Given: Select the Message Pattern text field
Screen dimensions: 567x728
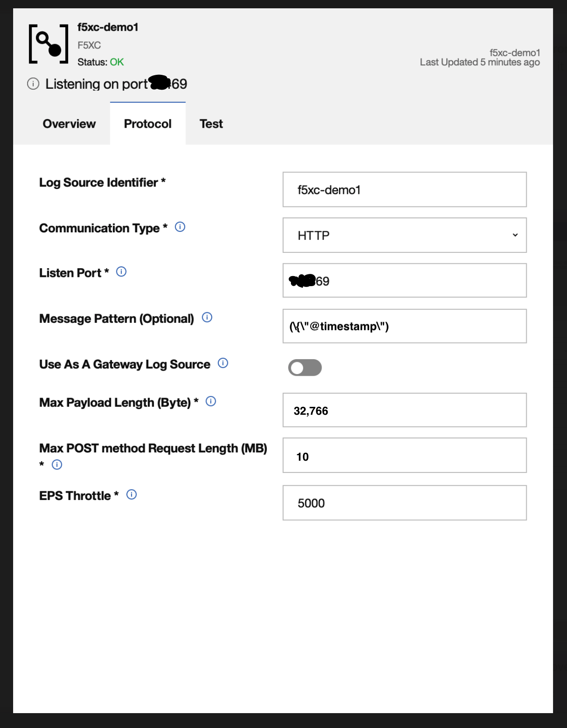Looking at the screenshot, I should click(404, 326).
